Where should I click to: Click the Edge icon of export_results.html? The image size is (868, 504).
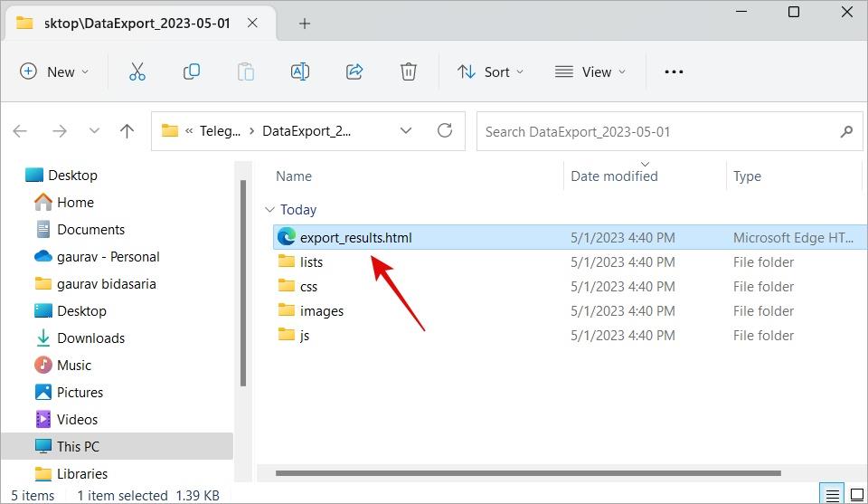[x=287, y=237]
